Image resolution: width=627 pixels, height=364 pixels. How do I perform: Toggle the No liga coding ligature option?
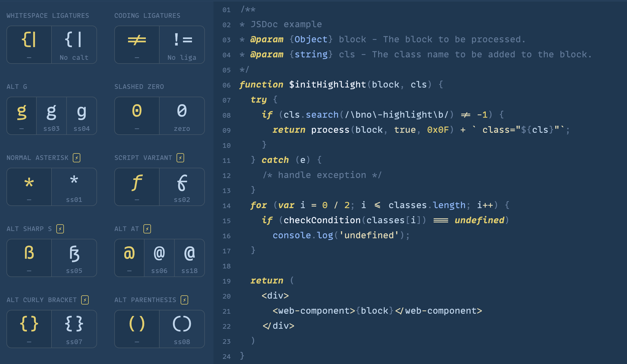[x=182, y=45]
